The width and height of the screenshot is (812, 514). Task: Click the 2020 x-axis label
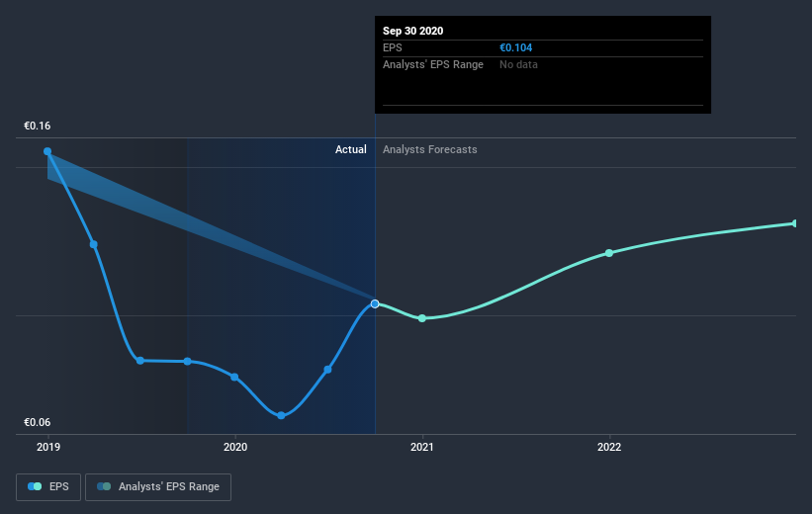pyautogui.click(x=235, y=447)
